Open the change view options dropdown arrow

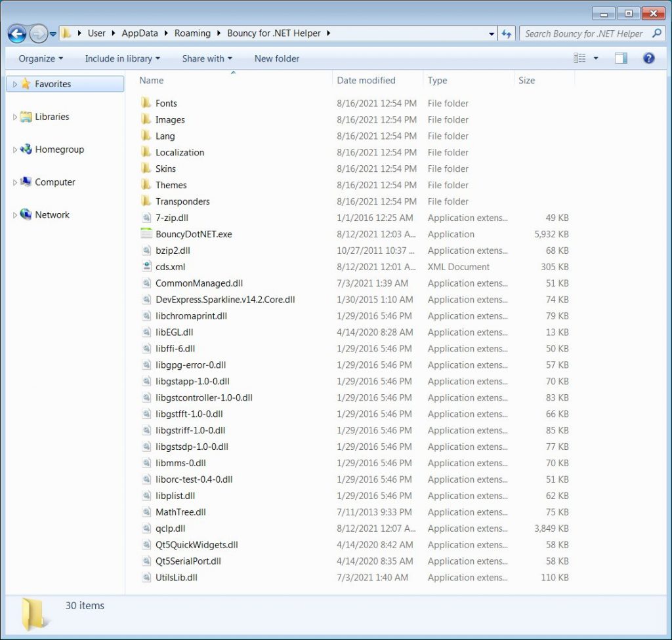[596, 58]
